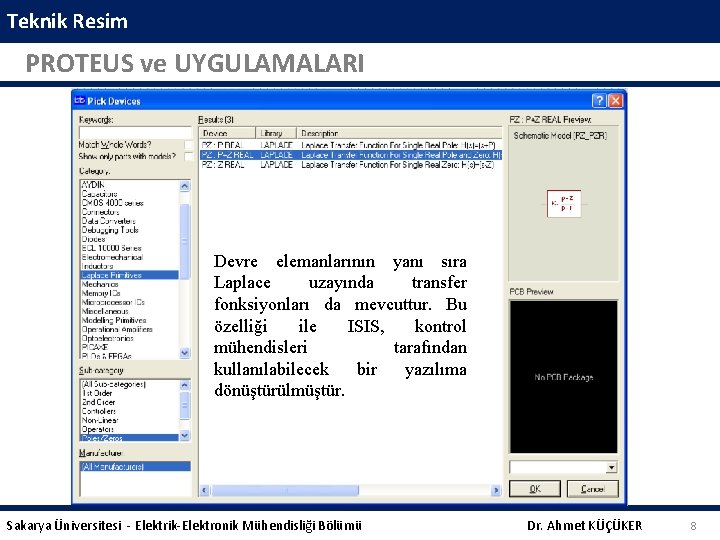Click Sub-category list scroll up arrow
Image resolution: width=720 pixels, height=540 pixels.
(x=185, y=385)
